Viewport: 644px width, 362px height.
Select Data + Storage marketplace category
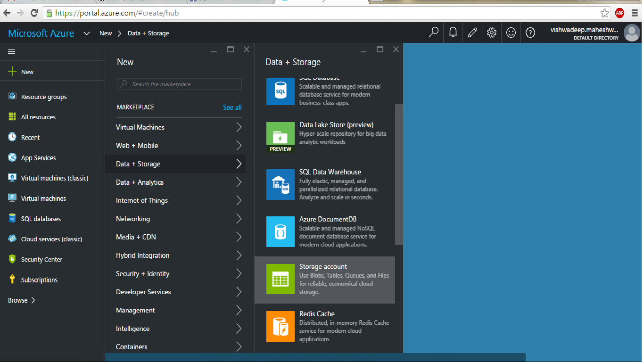coord(175,164)
